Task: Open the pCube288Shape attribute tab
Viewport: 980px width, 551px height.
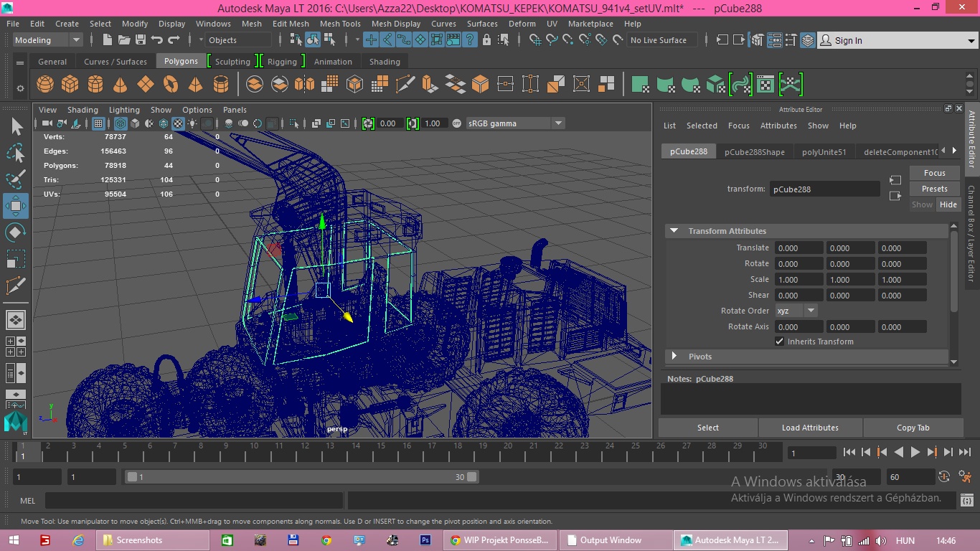Action: pyautogui.click(x=755, y=151)
